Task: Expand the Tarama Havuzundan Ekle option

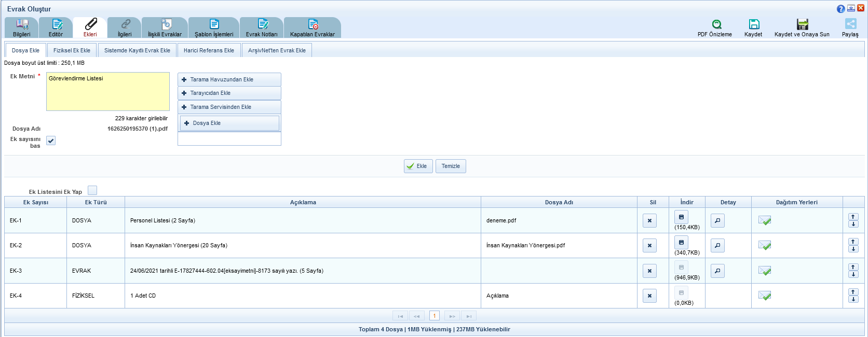Action: (x=229, y=79)
